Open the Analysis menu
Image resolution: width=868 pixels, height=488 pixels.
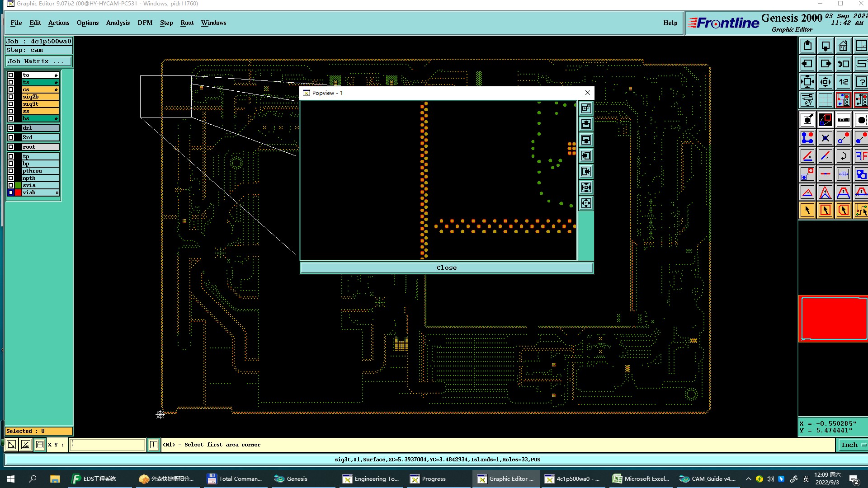(118, 23)
